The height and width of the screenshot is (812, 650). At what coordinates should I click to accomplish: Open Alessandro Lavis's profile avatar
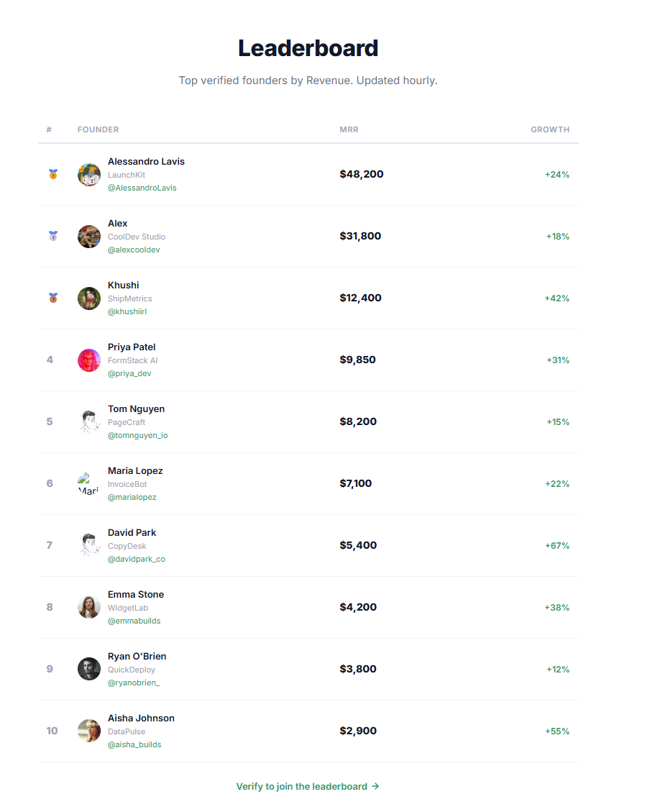(88, 174)
